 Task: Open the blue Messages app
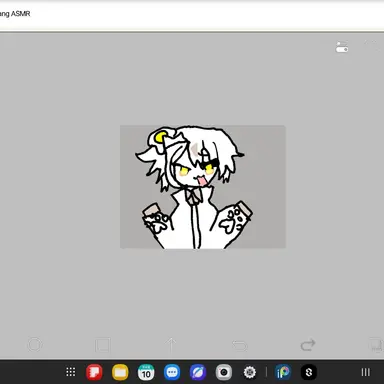pos(172,372)
